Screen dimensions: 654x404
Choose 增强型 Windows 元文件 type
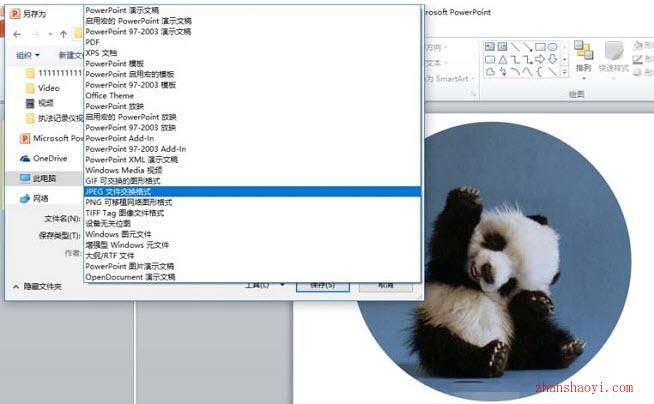click(252, 245)
